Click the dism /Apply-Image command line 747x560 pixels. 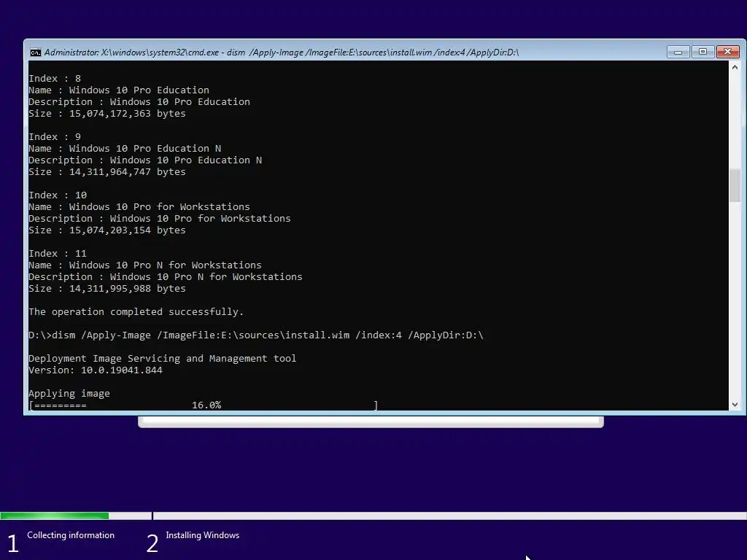pyautogui.click(x=256, y=335)
